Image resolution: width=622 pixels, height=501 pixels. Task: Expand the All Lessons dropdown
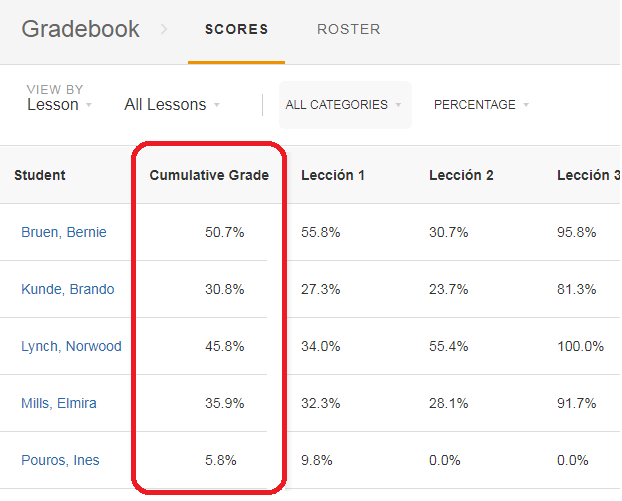click(172, 105)
